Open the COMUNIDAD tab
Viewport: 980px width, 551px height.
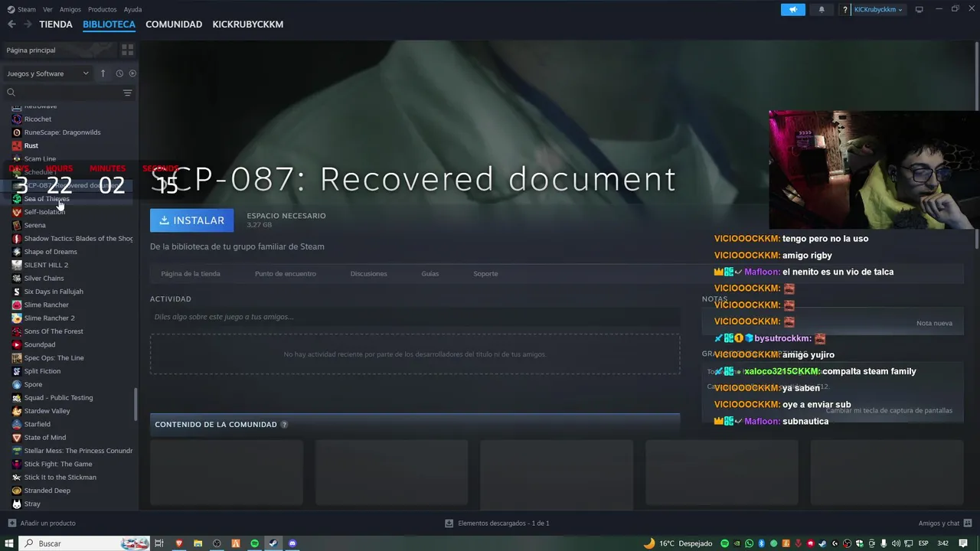tap(174, 24)
